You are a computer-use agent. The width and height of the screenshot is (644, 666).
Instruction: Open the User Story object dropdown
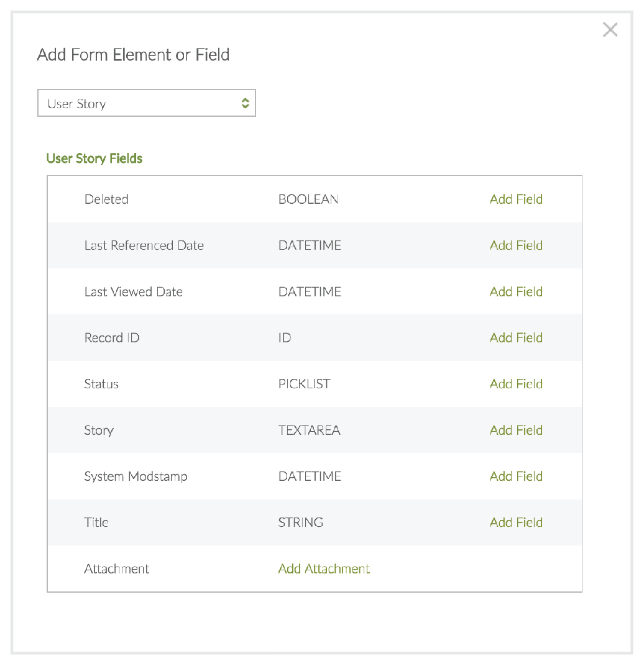147,104
